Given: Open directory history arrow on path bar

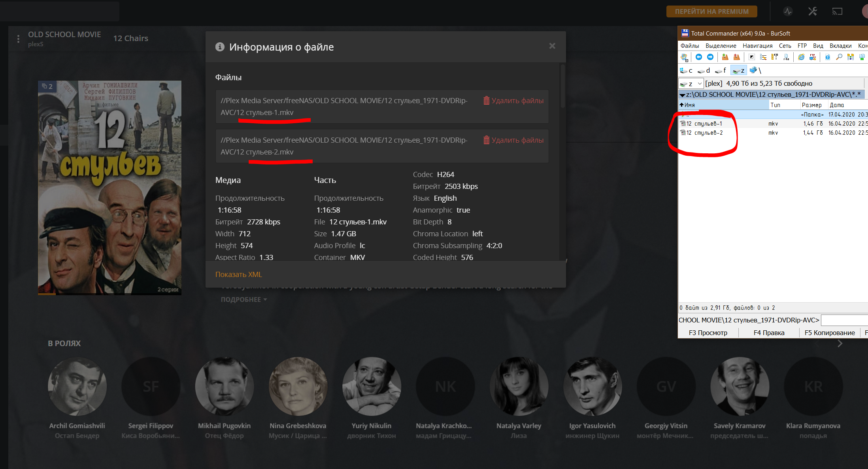Looking at the screenshot, I should click(x=682, y=95).
